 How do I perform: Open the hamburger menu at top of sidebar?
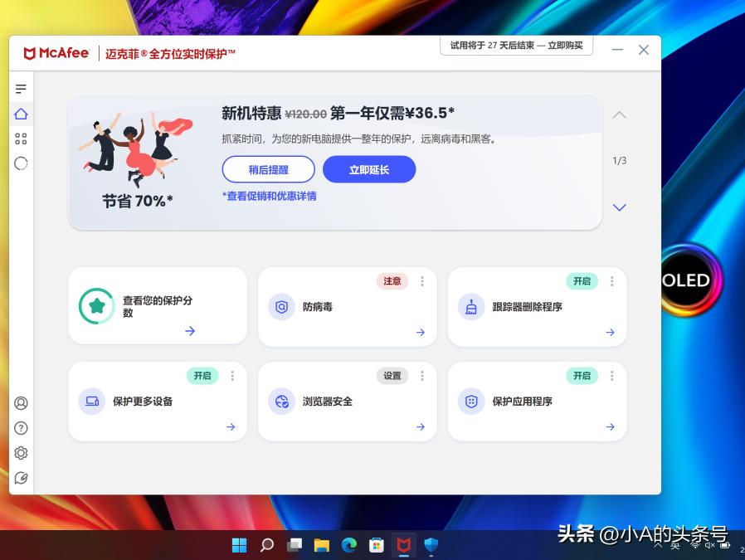(x=21, y=88)
